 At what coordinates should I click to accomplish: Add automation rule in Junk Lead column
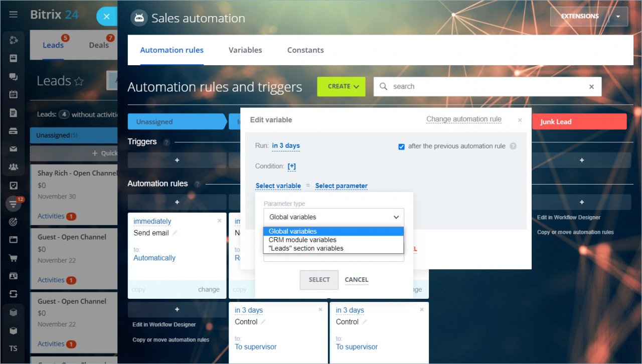tap(582, 202)
